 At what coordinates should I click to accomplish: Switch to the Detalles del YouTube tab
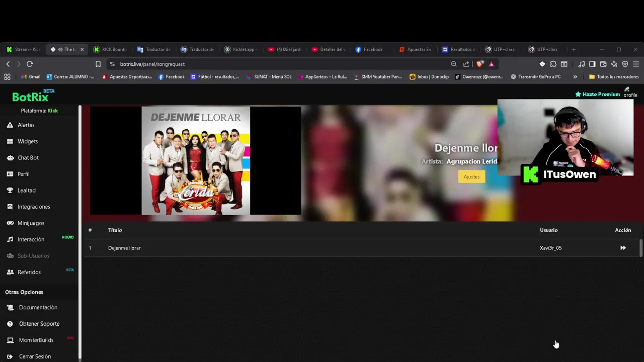[x=328, y=49]
